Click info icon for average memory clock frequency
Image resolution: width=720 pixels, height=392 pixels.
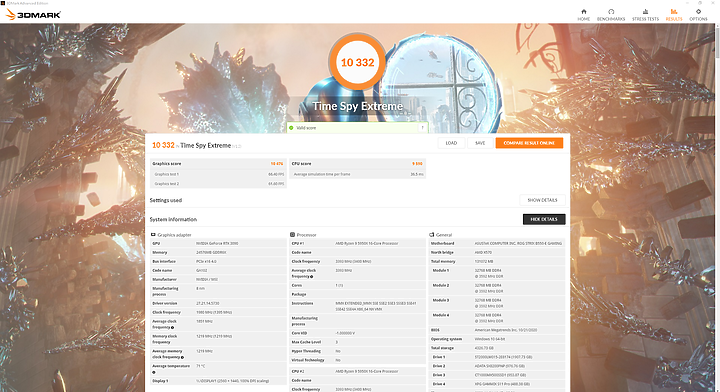(182, 357)
